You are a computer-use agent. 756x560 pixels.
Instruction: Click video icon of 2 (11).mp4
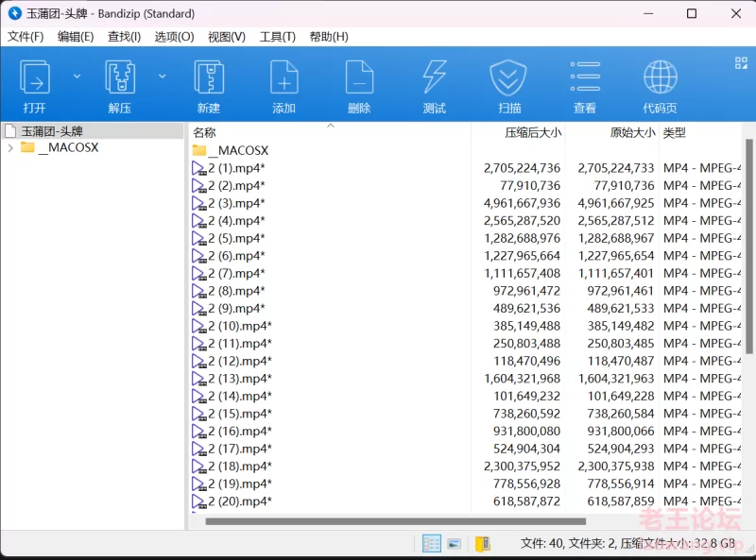coord(199,344)
